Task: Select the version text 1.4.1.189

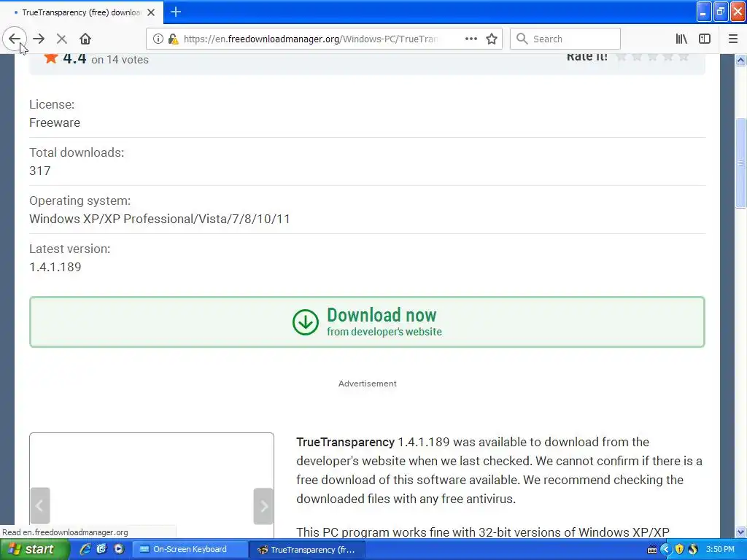Action: pos(55,267)
